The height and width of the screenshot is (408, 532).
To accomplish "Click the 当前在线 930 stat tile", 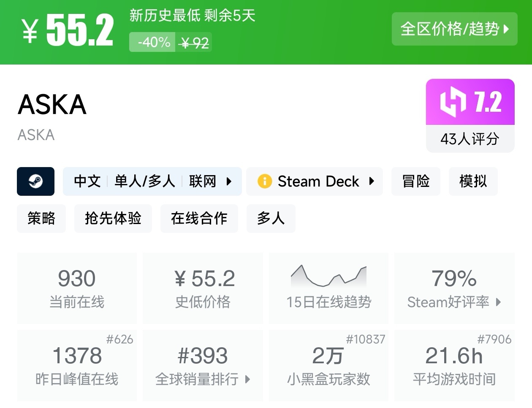I will (x=77, y=288).
